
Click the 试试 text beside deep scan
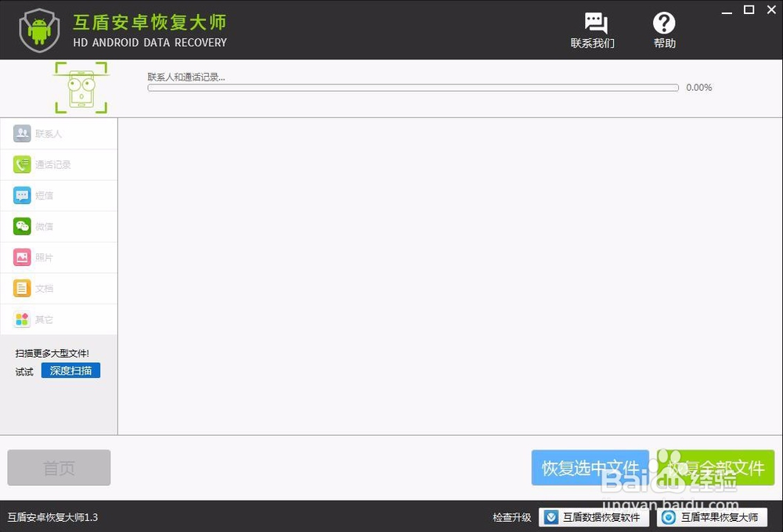(x=24, y=372)
